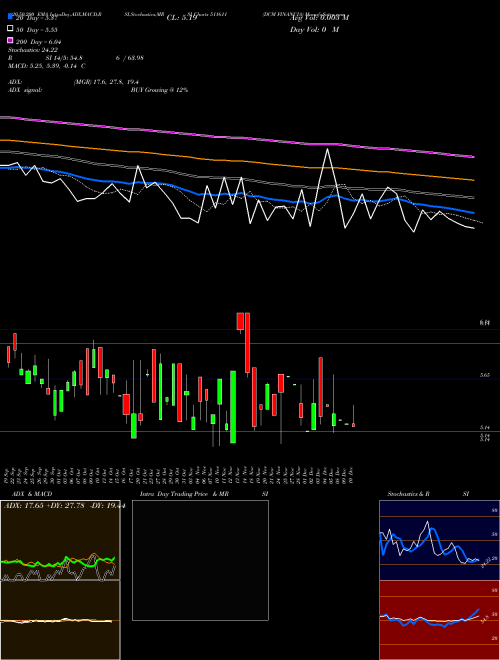
Task: Click the white 50 Day legend swatch
Action: point(10,29)
